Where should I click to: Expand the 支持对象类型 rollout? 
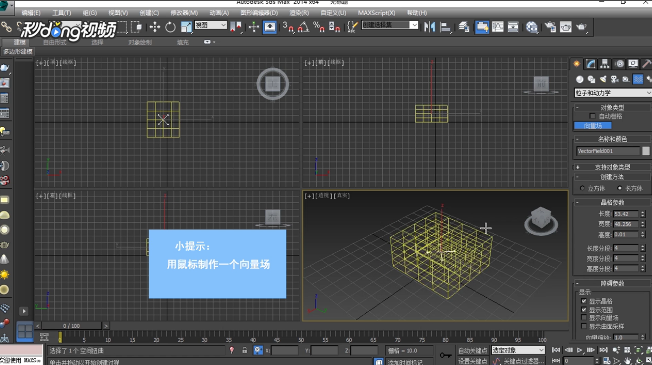click(x=612, y=167)
